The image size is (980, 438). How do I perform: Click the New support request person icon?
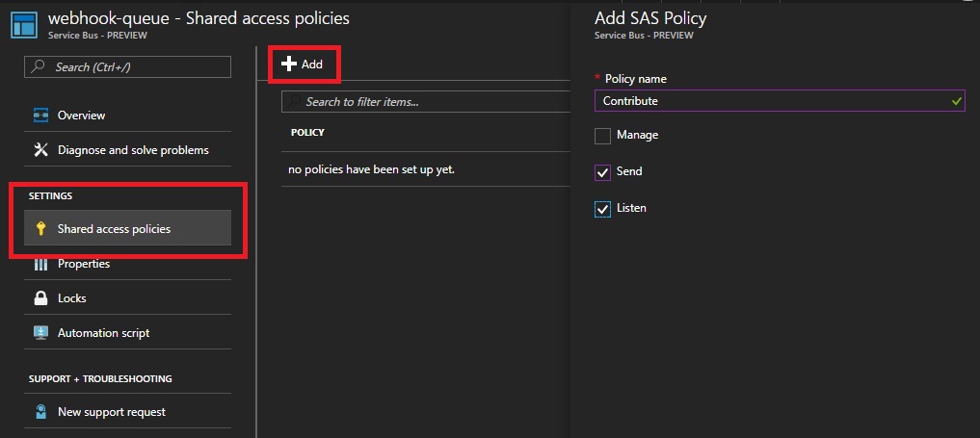point(40,412)
